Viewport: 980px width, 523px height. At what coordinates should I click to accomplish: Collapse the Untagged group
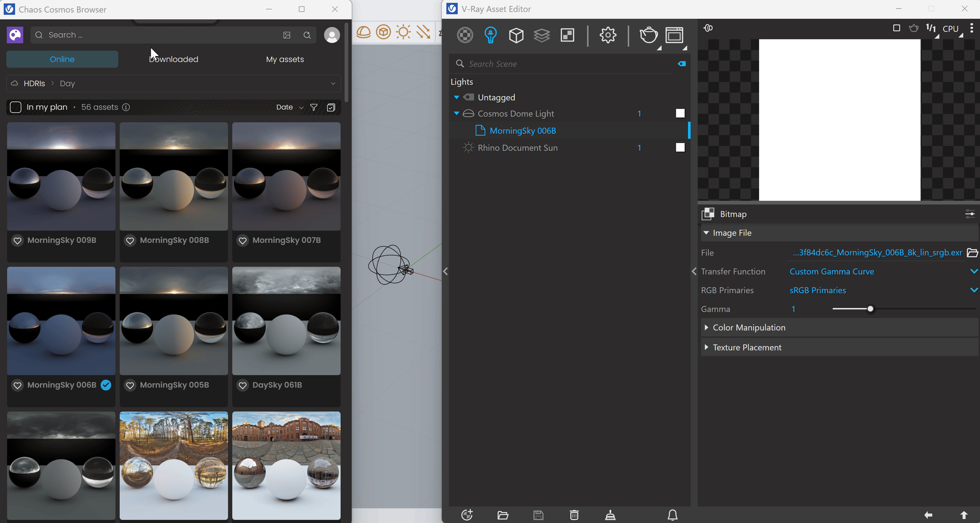[457, 98]
